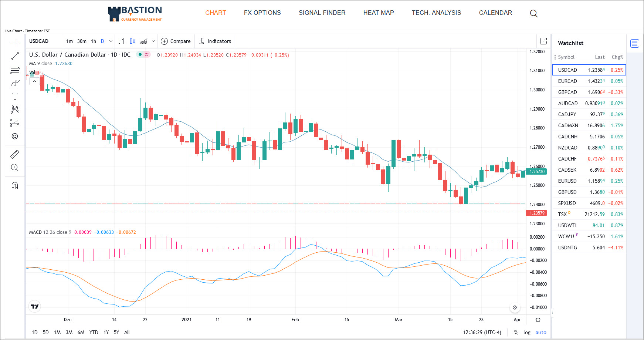Collapse the indicator legend chevron
The height and width of the screenshot is (340, 644).
point(34,81)
